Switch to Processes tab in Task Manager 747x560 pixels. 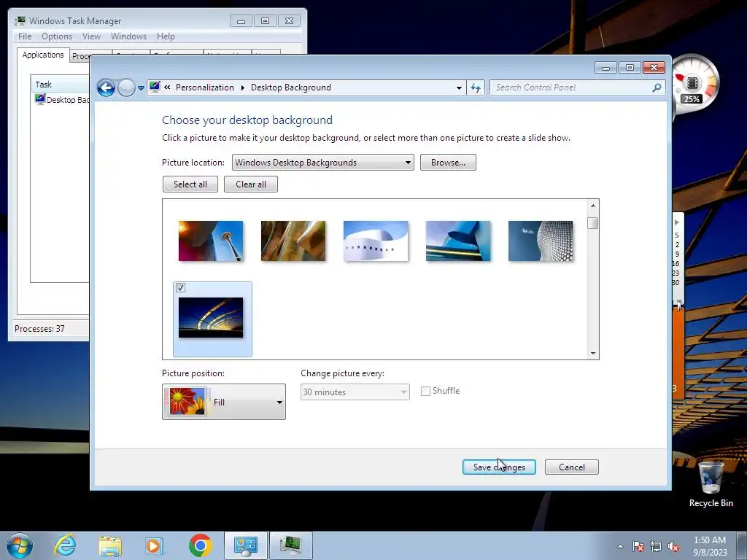pos(80,56)
